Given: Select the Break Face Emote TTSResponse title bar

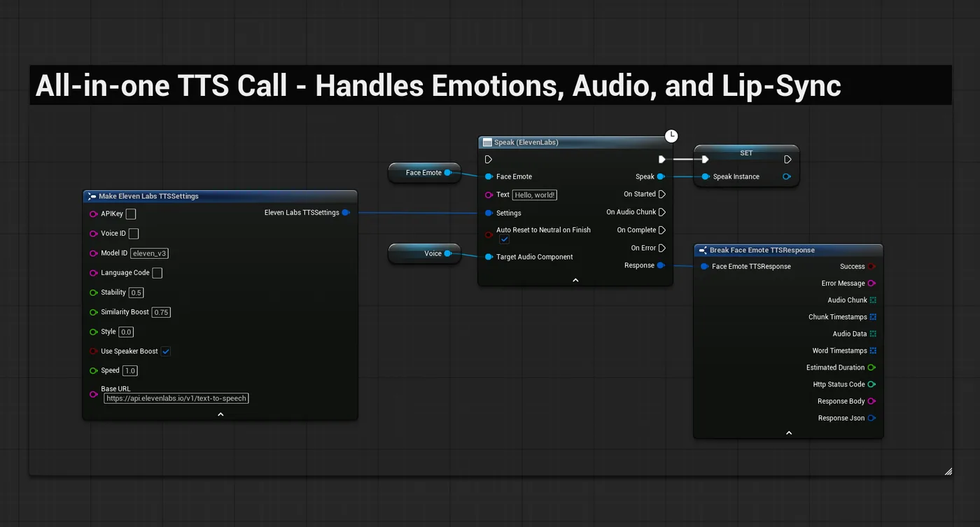Looking at the screenshot, I should coord(788,250).
